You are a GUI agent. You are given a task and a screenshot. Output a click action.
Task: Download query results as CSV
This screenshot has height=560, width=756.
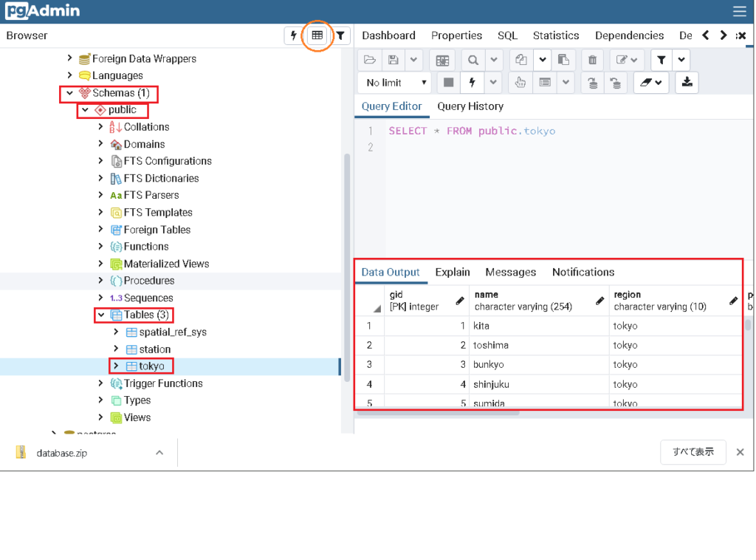click(x=687, y=82)
